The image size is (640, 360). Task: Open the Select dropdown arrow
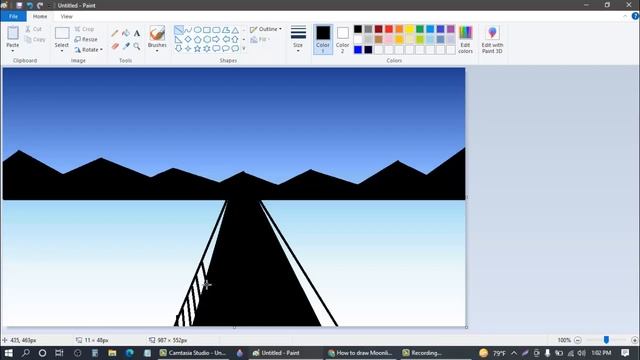tap(62, 51)
